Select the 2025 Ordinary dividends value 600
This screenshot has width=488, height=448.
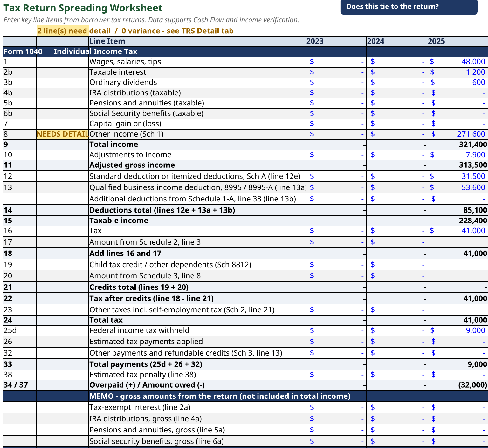pyautogui.click(x=457, y=83)
